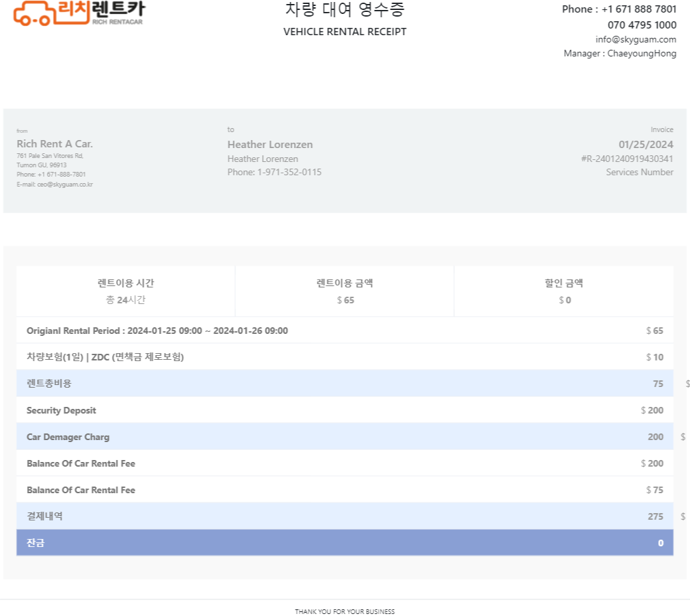The image size is (690, 616).
Task: Click Manager : ChaeyoungHong text
Action: 620,53
